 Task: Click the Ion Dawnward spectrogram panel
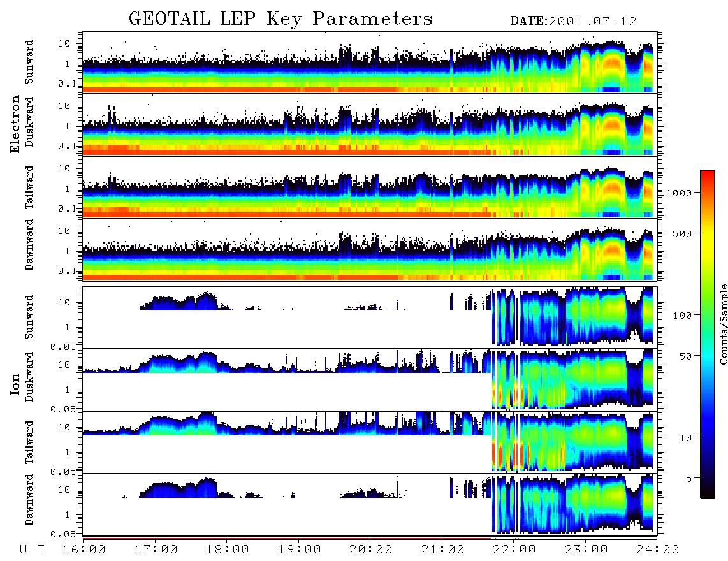370,504
